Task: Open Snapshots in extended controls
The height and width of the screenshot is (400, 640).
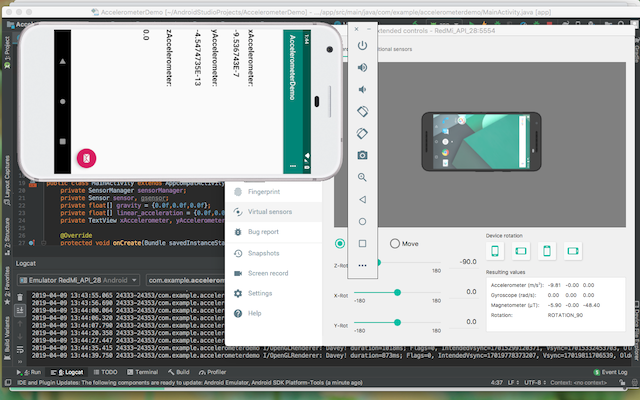Action: 273,253
